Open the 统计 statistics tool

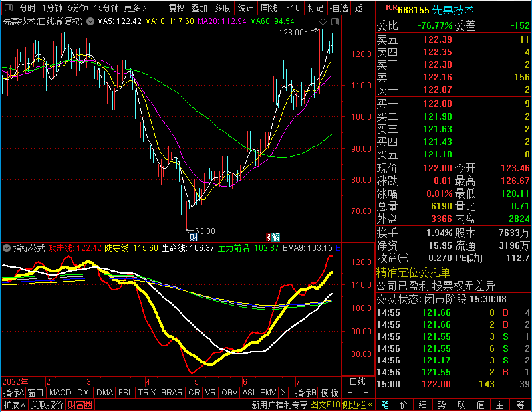245,8
